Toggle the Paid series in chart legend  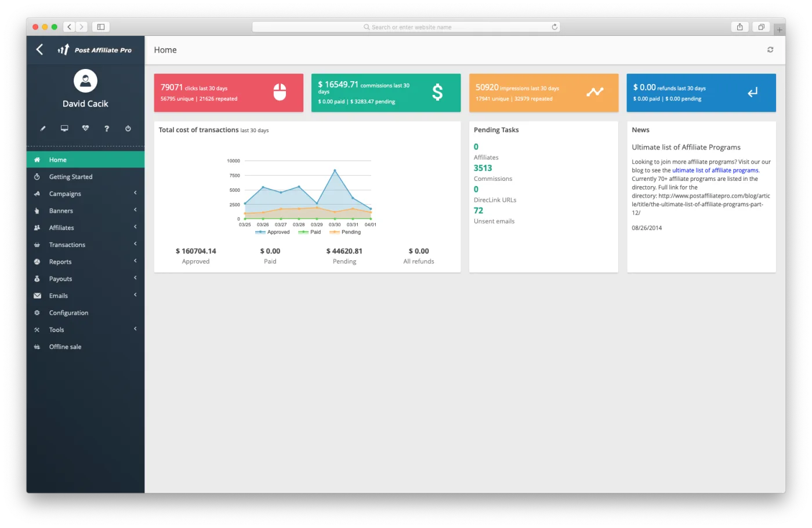pyautogui.click(x=310, y=232)
